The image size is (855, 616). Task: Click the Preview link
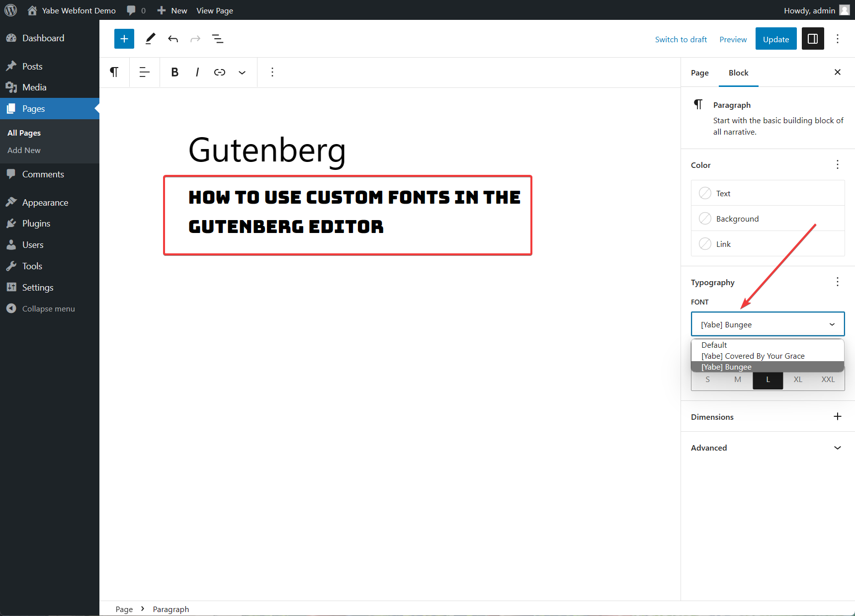pos(733,39)
